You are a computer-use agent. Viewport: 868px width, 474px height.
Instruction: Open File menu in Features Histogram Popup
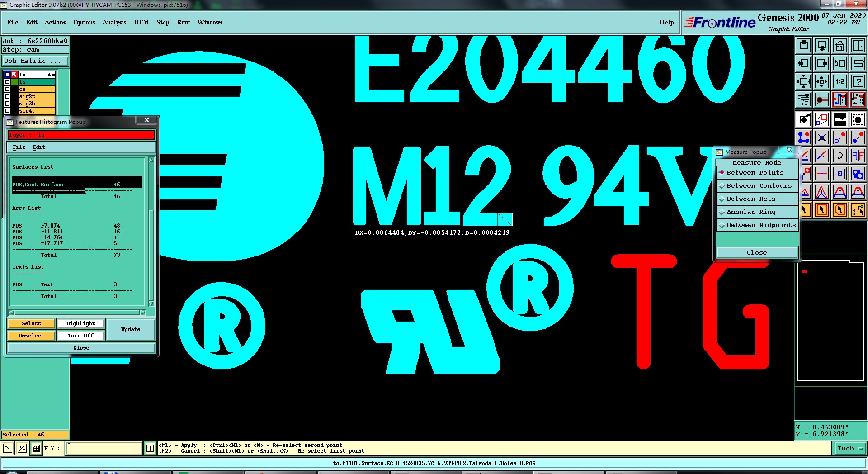coord(19,147)
